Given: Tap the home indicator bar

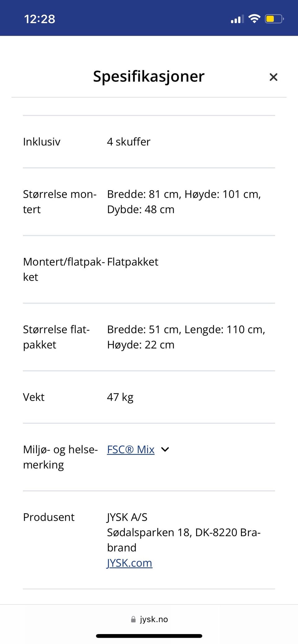Looking at the screenshot, I should pos(149,636).
